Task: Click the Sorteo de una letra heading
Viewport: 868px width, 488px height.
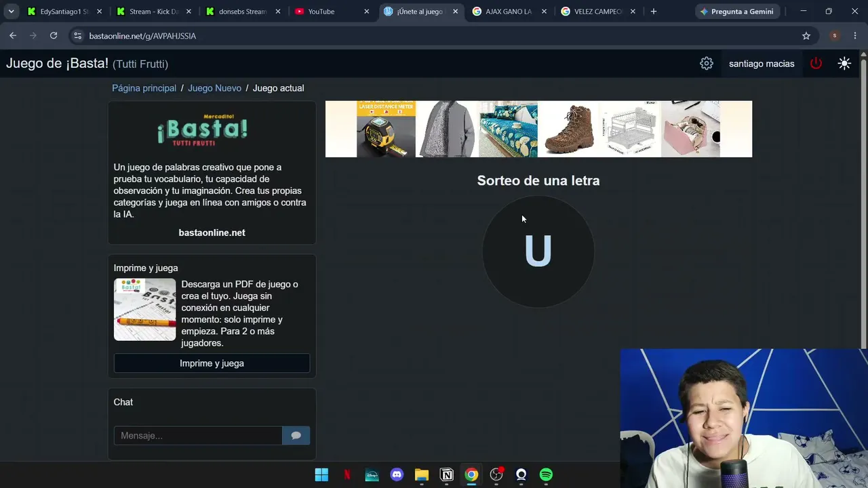Action: [x=538, y=180]
